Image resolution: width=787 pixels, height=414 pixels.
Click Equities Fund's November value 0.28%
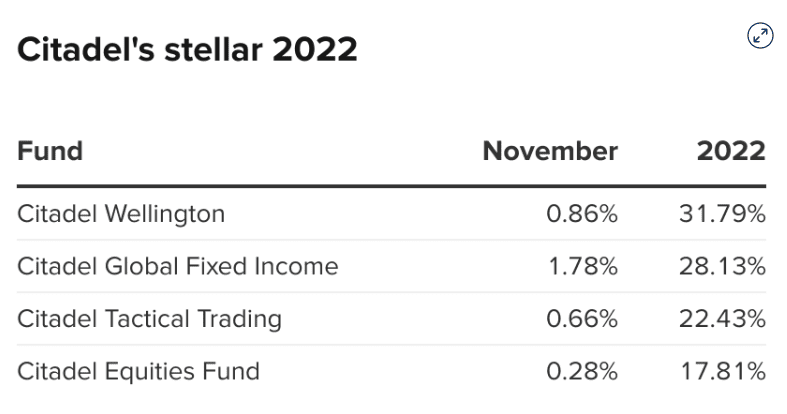582,371
